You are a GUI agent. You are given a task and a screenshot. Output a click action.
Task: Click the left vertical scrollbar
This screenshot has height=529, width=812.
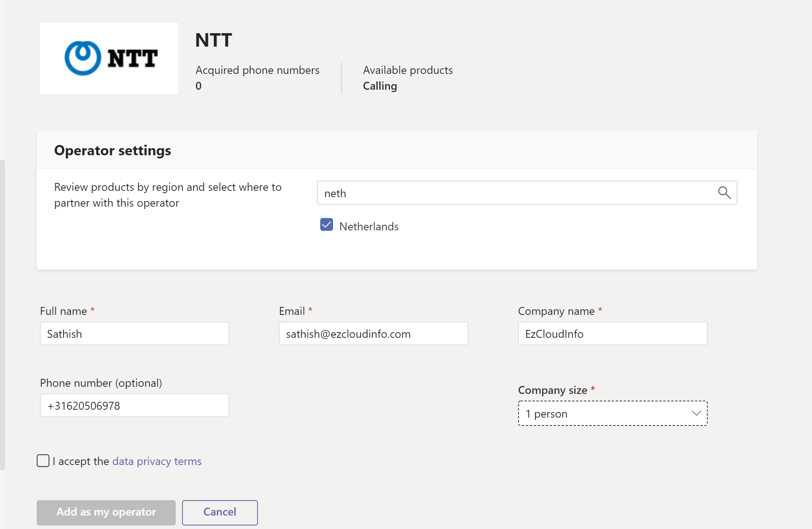(x=2, y=314)
